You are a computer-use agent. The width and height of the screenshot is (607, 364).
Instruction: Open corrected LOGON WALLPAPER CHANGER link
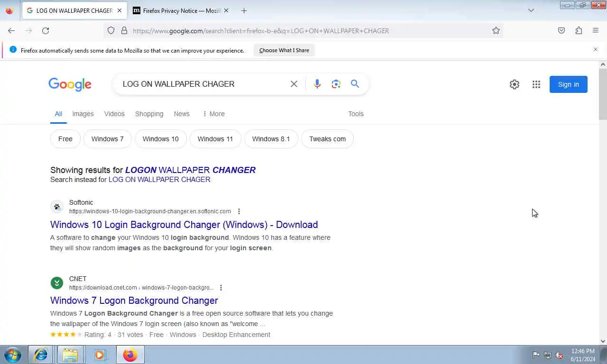(190, 170)
